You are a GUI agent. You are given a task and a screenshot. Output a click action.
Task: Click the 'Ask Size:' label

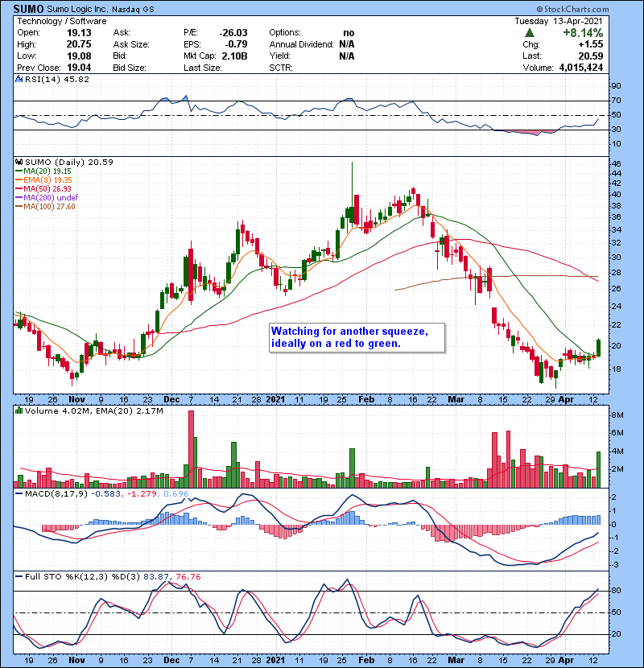[131, 44]
